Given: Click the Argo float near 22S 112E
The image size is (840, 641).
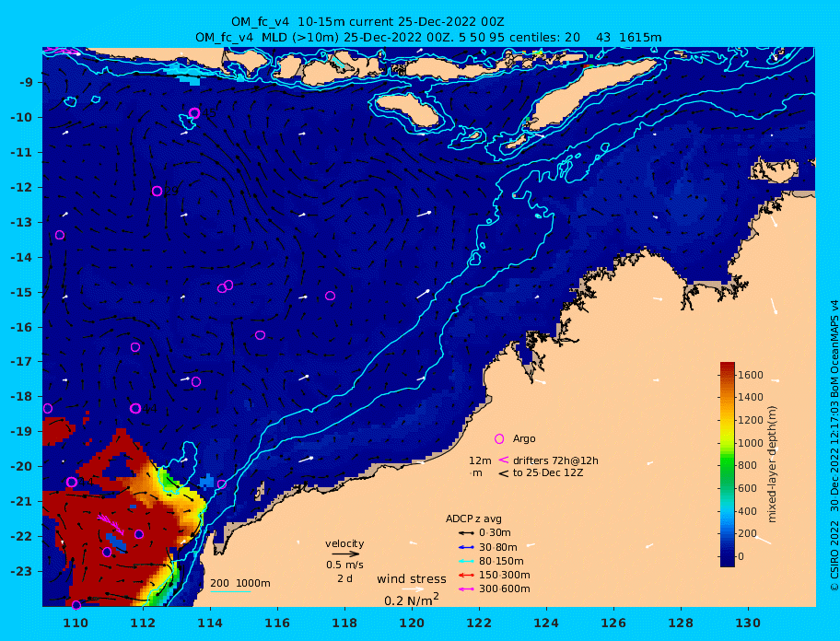Looking at the screenshot, I should point(139,534).
